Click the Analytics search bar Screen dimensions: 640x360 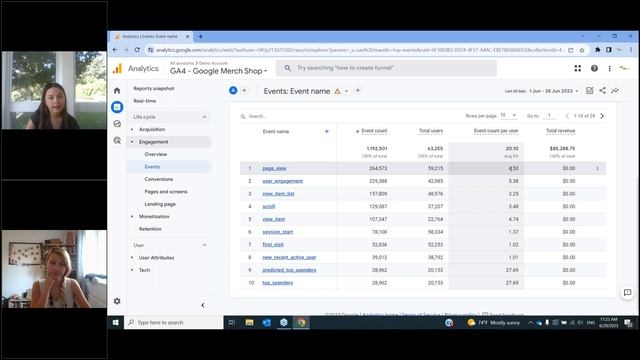point(386,68)
